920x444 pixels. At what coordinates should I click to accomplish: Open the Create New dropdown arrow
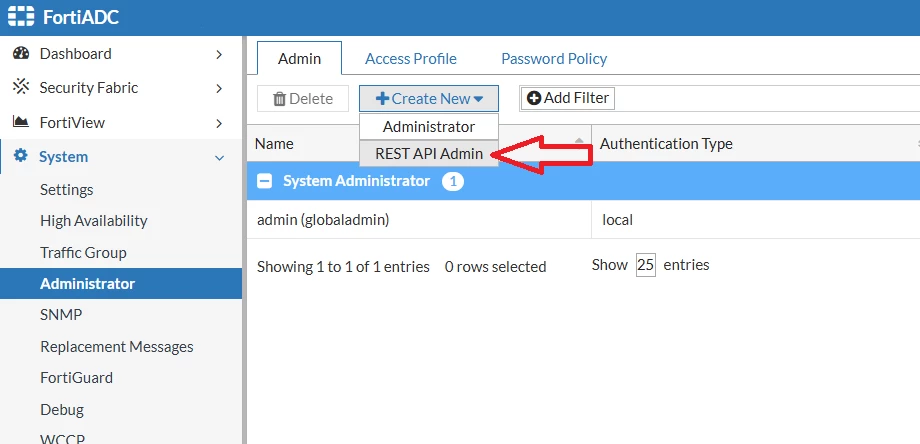478,99
